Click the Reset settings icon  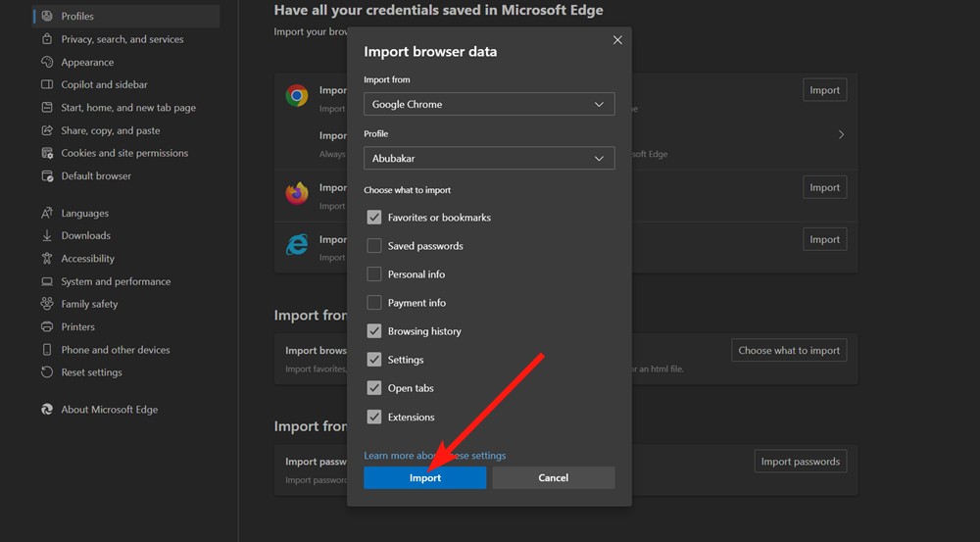[x=47, y=372]
